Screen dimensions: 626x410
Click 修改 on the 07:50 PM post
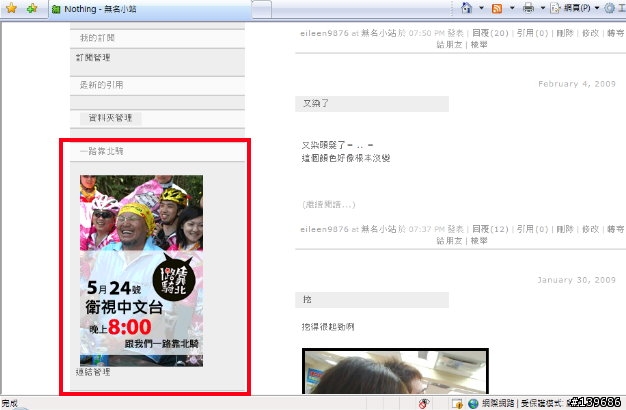coord(590,33)
